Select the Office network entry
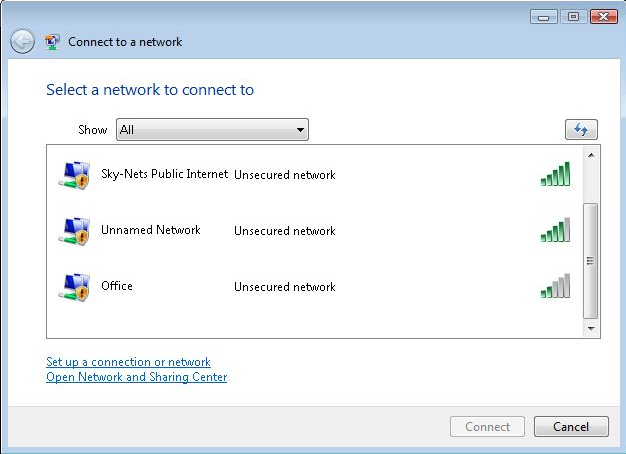This screenshot has height=454, width=626. tap(117, 287)
